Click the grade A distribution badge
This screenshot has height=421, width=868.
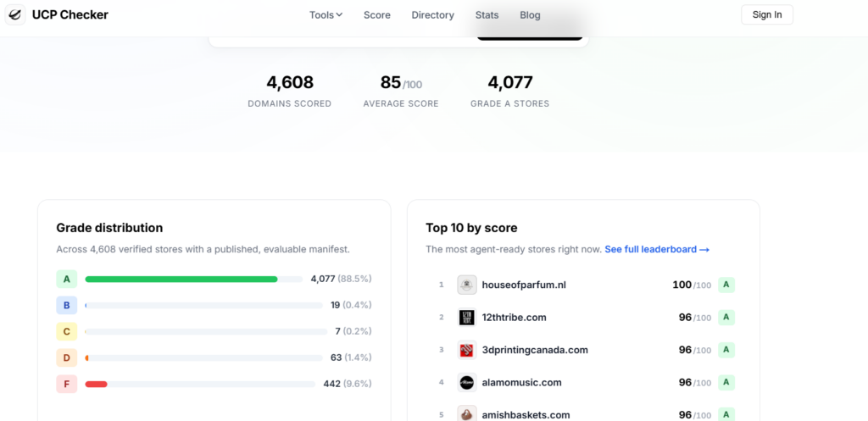(x=66, y=279)
